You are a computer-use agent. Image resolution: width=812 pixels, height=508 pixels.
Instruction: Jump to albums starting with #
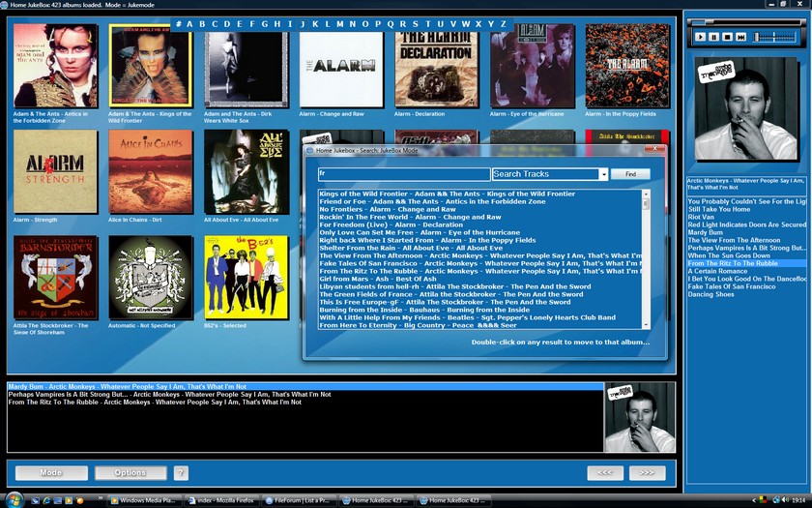[x=178, y=24]
